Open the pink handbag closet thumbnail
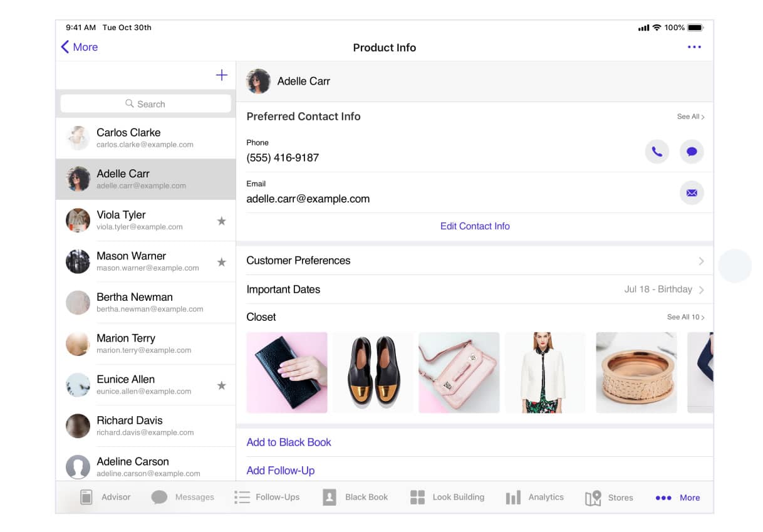Screen dimensions: 763x532 459,373
